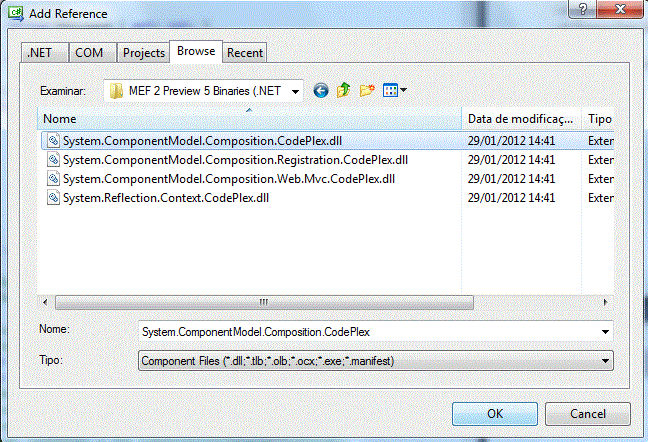The image size is (648, 442).
Task: Click icon of Composition.Registration.CodePlex.dll file
Action: [x=53, y=160]
